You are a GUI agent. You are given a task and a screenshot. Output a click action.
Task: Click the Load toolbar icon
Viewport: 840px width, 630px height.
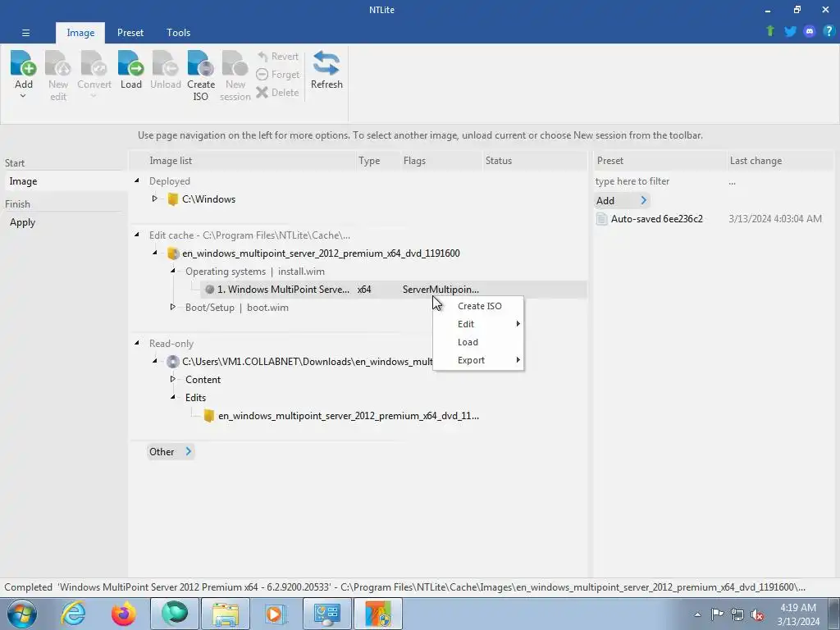[x=130, y=64]
